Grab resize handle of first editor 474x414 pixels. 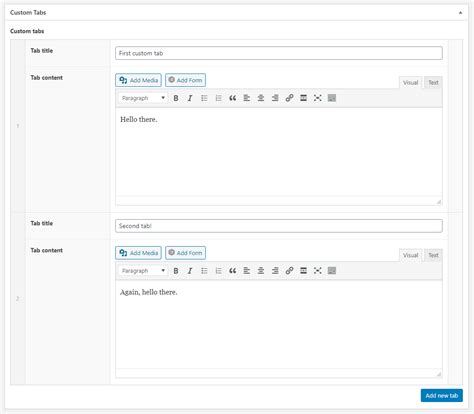[x=439, y=201]
